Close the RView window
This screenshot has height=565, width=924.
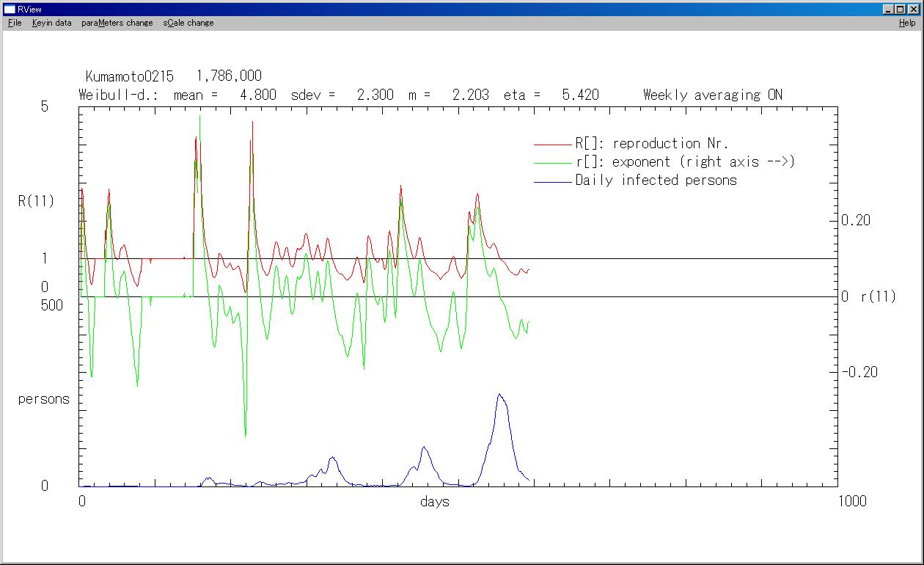pyautogui.click(x=914, y=10)
